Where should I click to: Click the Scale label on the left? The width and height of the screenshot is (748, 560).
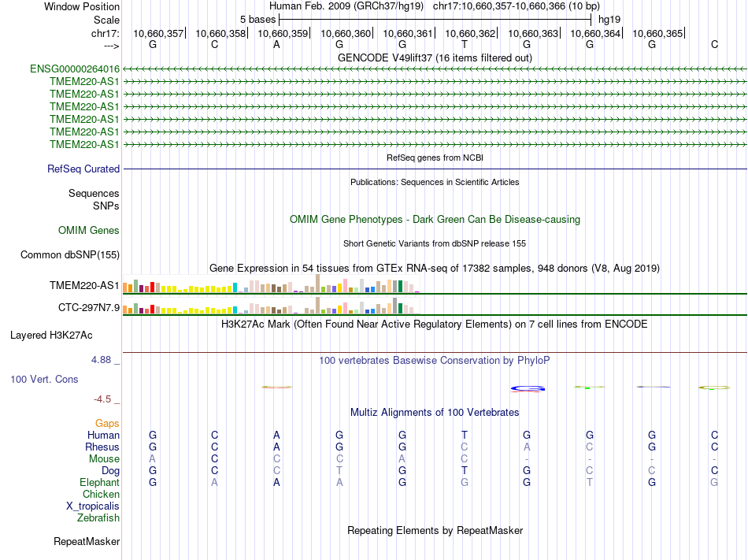(x=106, y=20)
